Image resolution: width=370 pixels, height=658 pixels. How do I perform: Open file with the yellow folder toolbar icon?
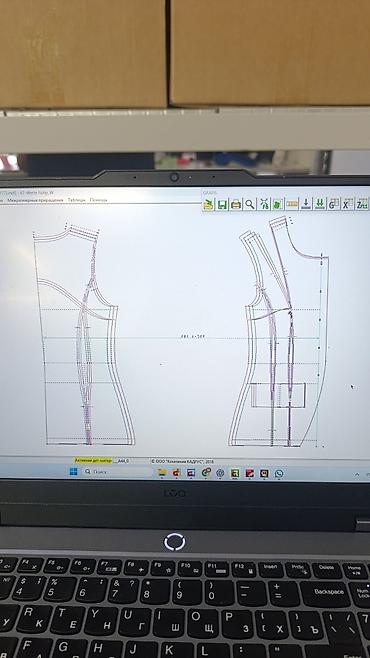tap(208, 205)
